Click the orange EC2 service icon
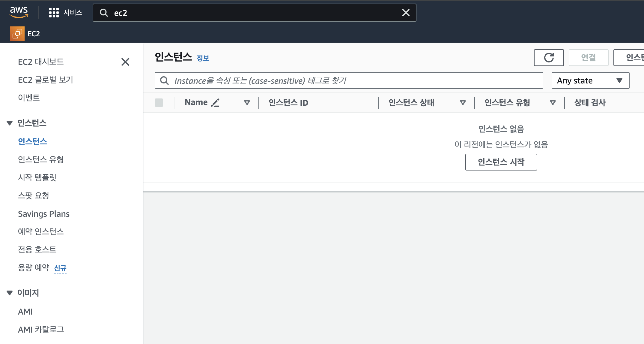This screenshot has width=644, height=344. 17,34
